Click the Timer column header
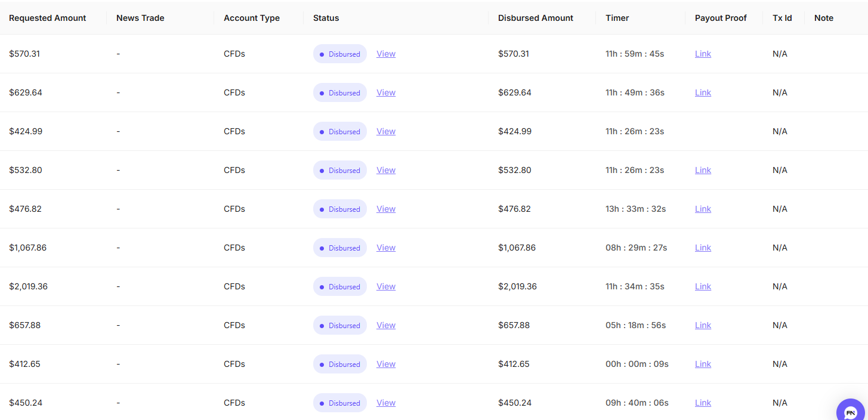 (617, 18)
